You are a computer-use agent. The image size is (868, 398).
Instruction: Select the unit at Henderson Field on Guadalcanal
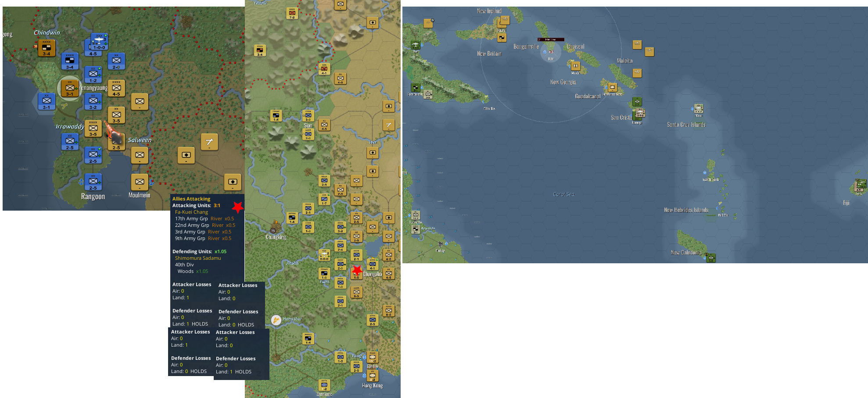[x=613, y=87]
